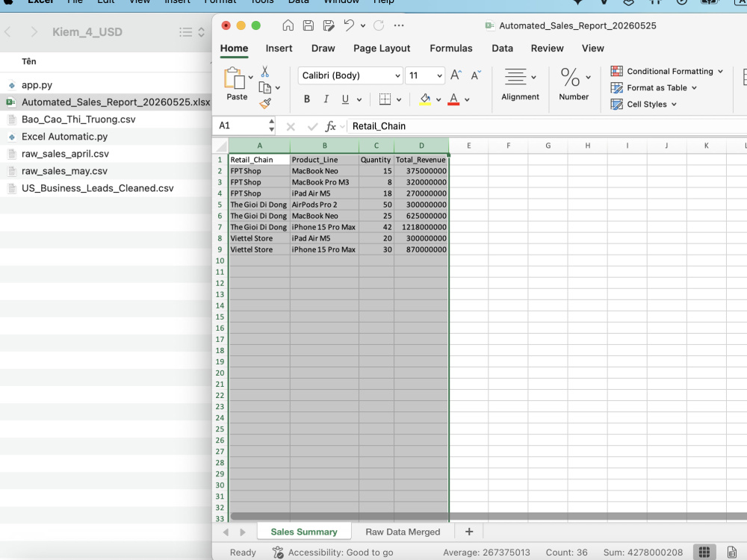Open the Calibri (Body) font name box
This screenshot has height=560, width=747.
[x=350, y=75]
